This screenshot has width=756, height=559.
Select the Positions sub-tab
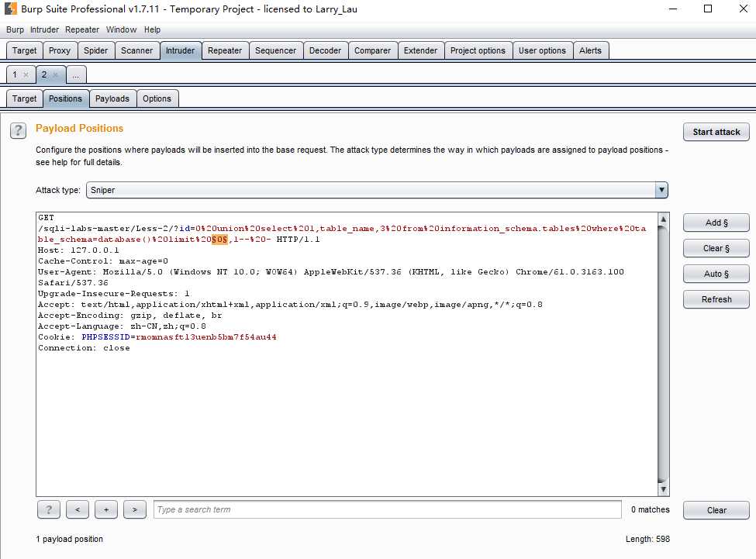point(66,98)
